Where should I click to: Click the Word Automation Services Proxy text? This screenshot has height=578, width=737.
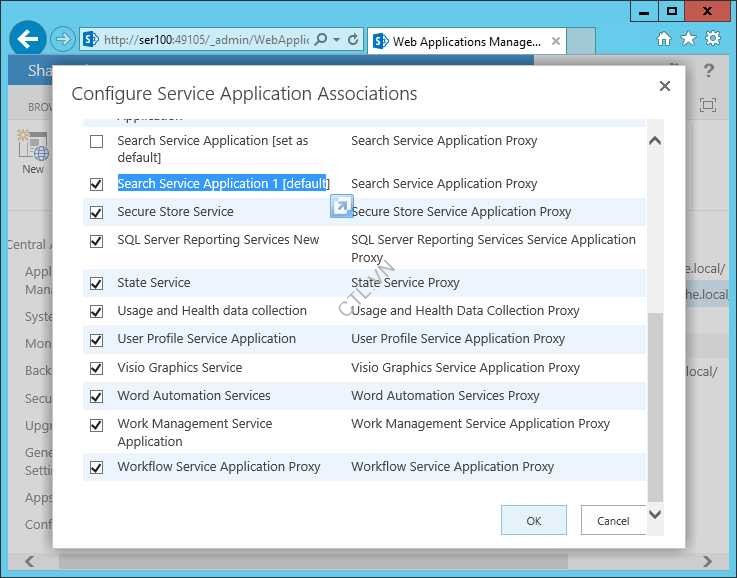(445, 396)
